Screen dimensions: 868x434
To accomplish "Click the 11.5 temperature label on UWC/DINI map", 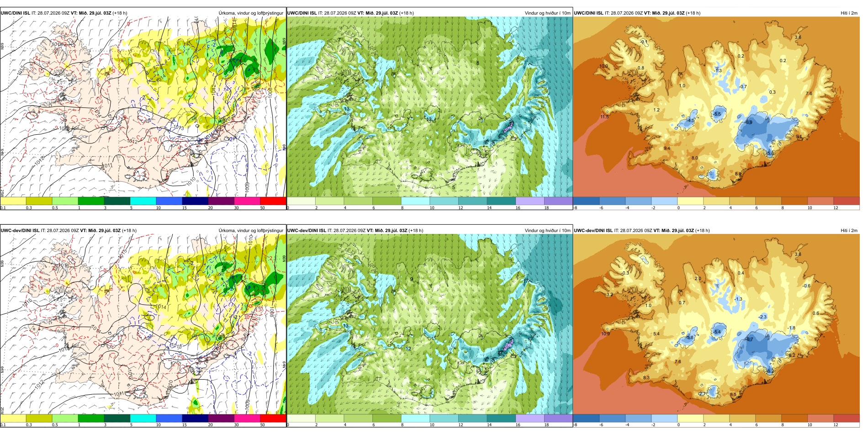I will point(604,117).
